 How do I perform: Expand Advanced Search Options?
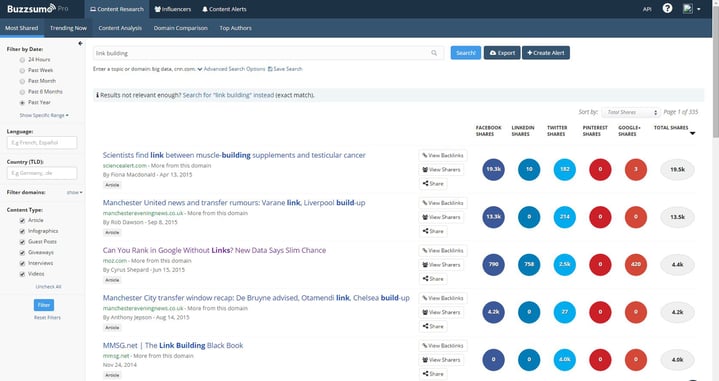coord(232,69)
